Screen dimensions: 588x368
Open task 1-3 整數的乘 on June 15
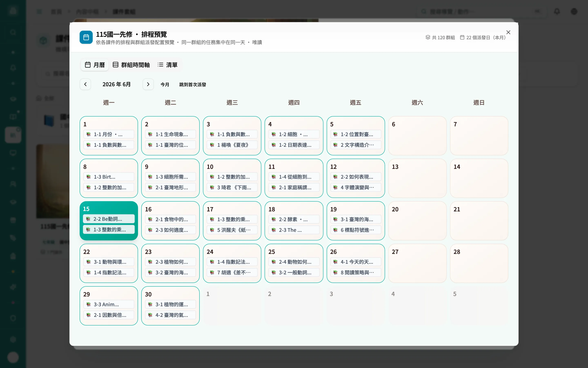(x=109, y=230)
